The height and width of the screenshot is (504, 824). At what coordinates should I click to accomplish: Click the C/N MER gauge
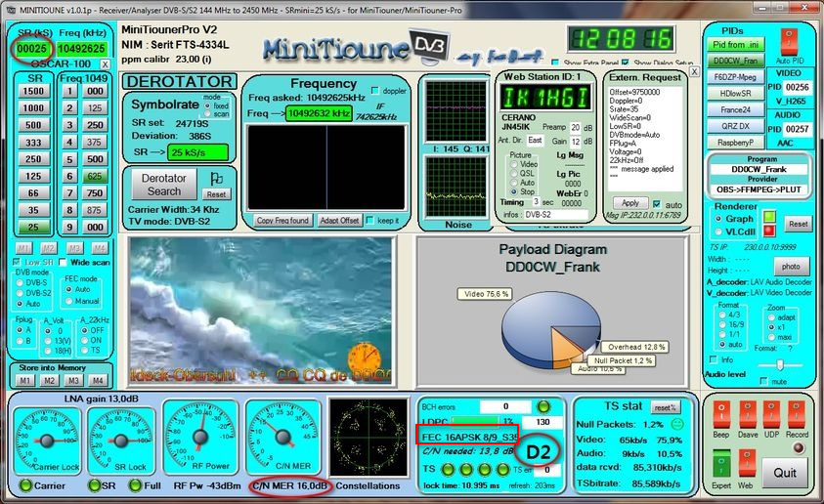pyautogui.click(x=282, y=438)
